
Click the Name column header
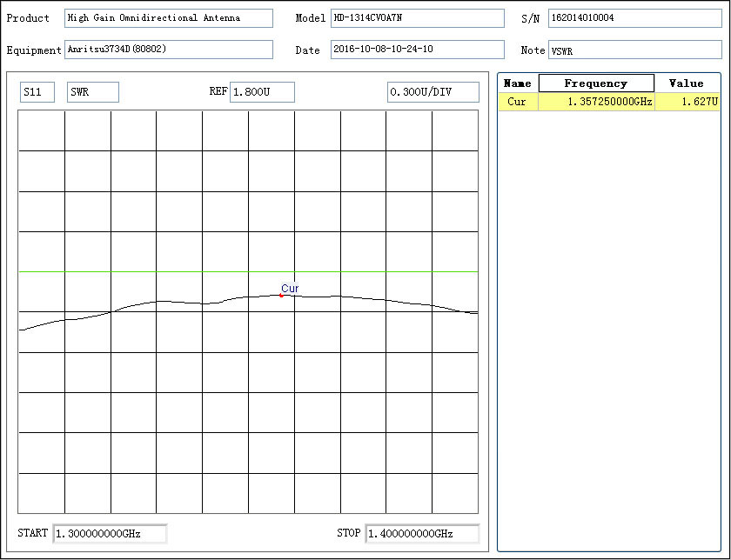point(518,83)
